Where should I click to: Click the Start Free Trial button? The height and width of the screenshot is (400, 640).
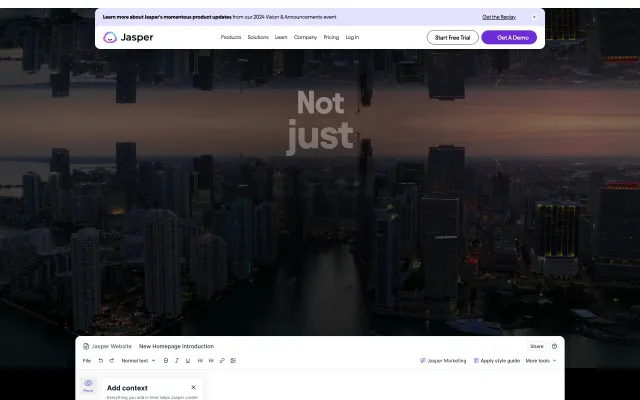tap(452, 38)
